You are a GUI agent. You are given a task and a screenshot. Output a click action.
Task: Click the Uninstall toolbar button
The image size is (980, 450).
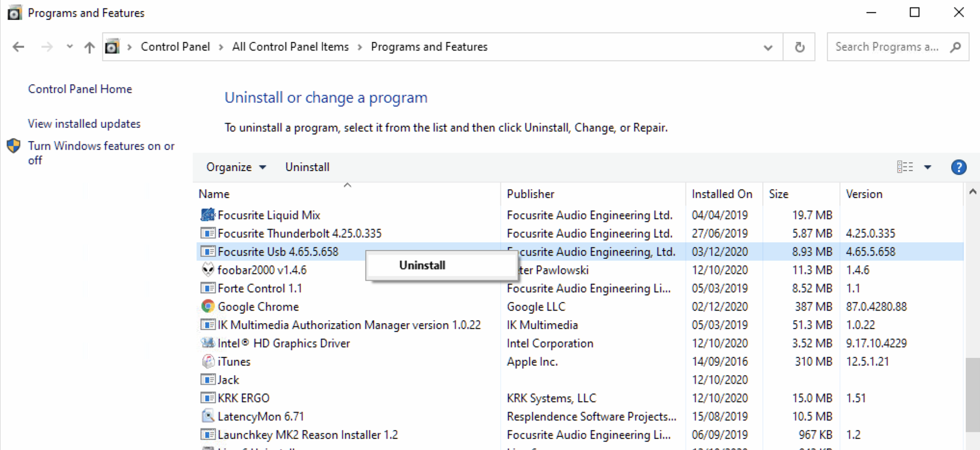(307, 167)
